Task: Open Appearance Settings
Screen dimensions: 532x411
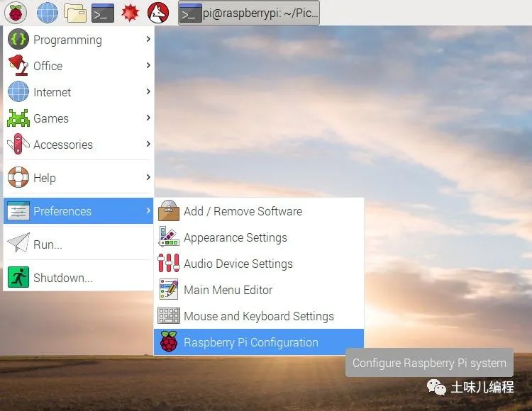Action: (259, 237)
